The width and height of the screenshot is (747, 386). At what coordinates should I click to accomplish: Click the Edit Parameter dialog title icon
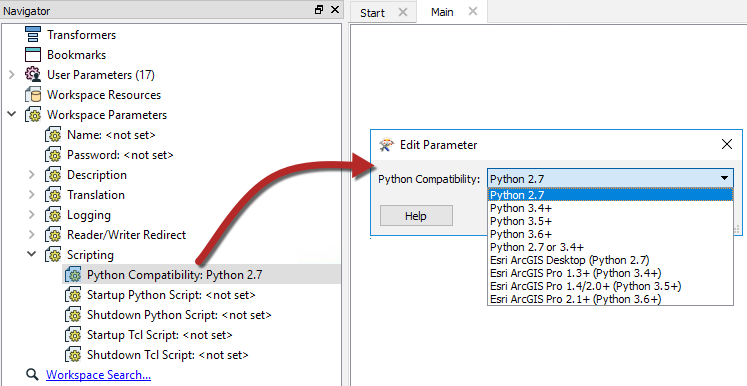386,144
